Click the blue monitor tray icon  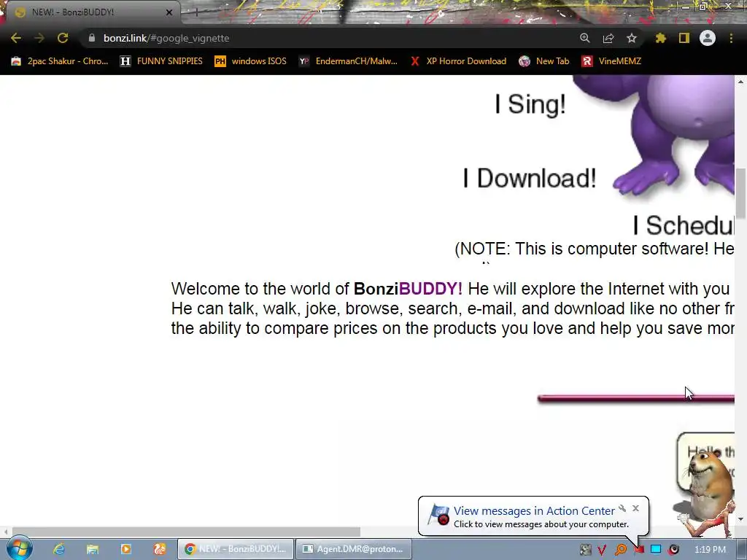click(656, 550)
